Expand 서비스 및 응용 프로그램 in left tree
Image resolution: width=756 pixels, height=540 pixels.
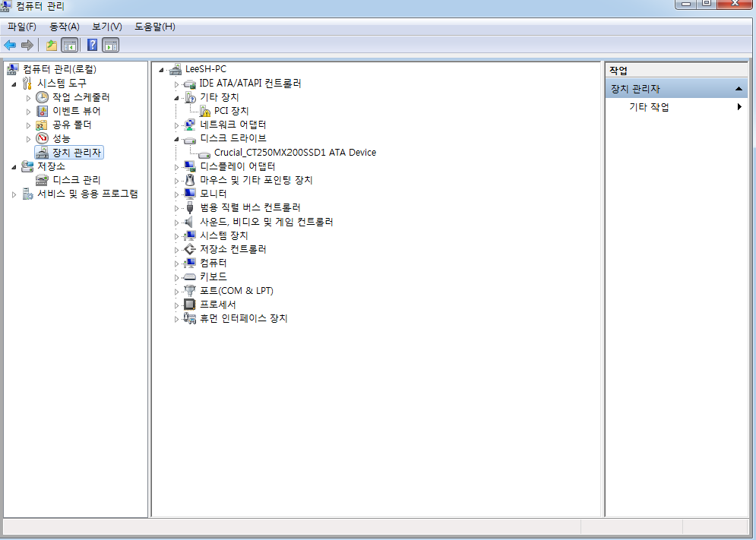point(14,194)
